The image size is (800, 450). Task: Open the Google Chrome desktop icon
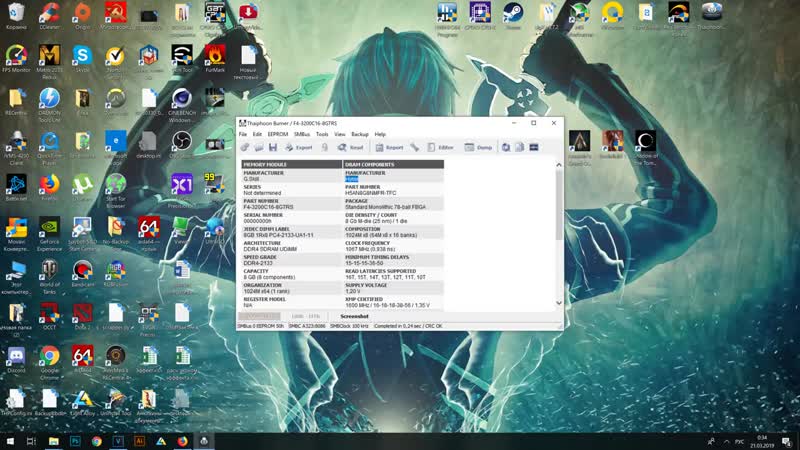pyautogui.click(x=49, y=363)
